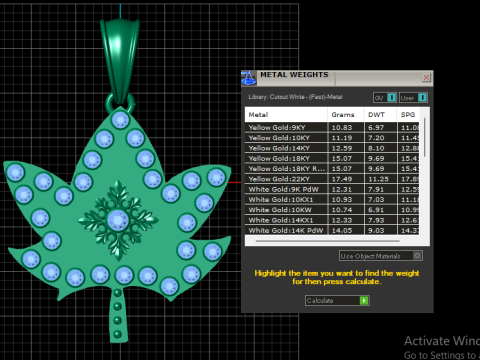Select the White Gold:14K PdW row

tap(332, 230)
